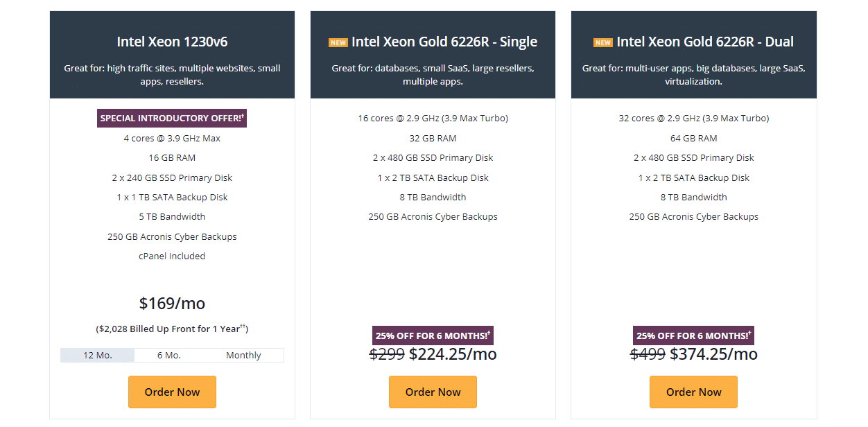The image size is (868, 427).
Task: Open the Intel Xeon 1230v6 heading
Action: (x=172, y=42)
